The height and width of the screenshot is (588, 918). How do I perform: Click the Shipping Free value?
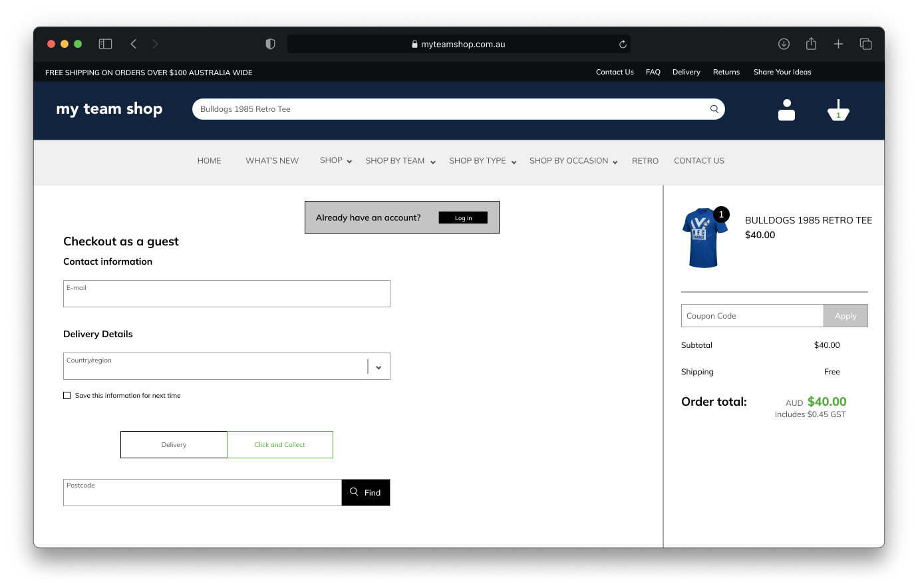pyautogui.click(x=832, y=372)
